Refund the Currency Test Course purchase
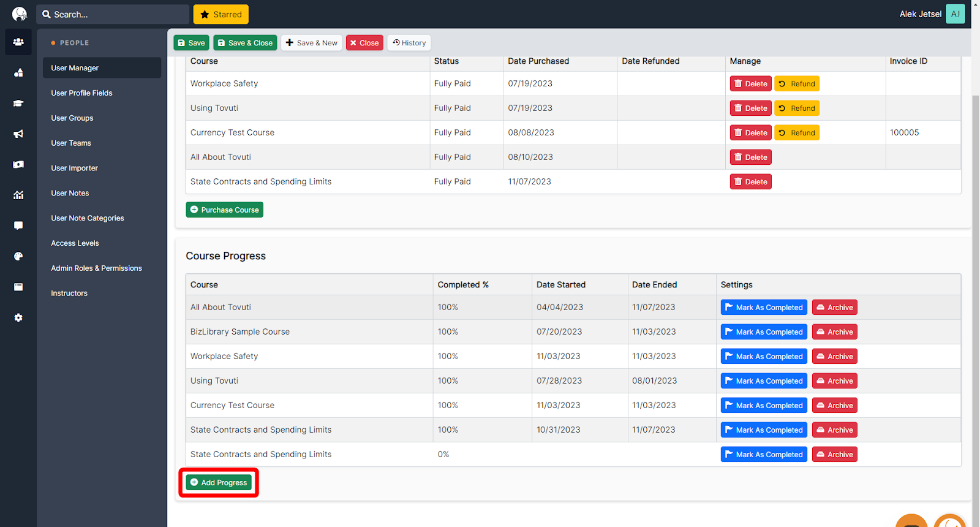The width and height of the screenshot is (980, 527). 796,133
